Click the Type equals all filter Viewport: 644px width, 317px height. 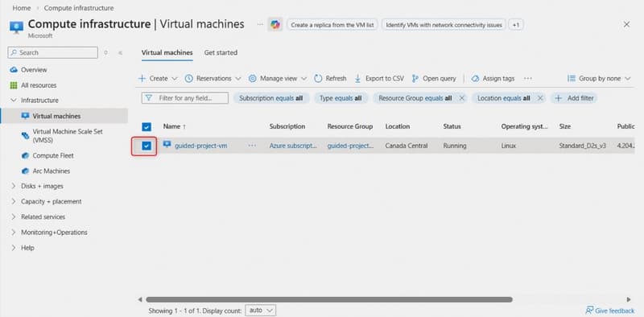(341, 98)
